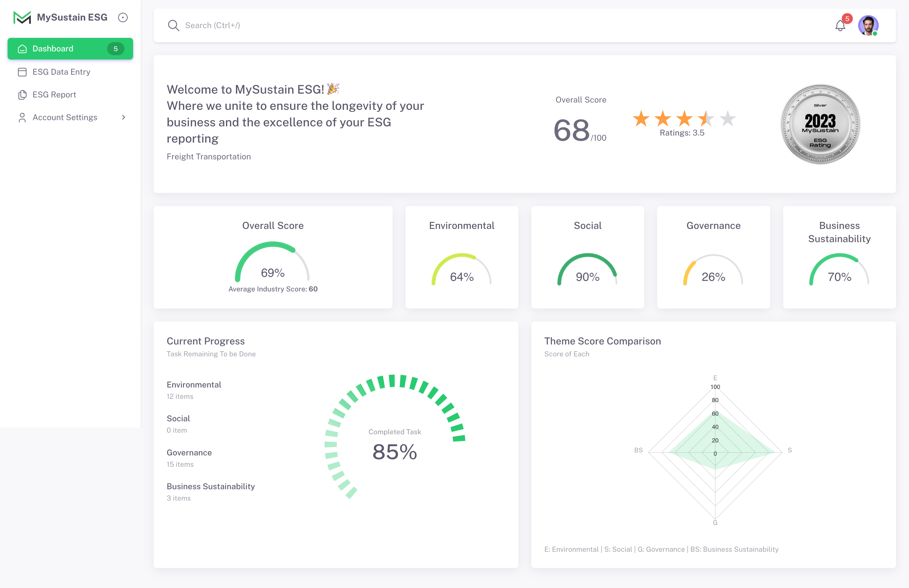Click the Completed Task 85% radial chart
Screen dimensions: 909x588
click(x=395, y=437)
